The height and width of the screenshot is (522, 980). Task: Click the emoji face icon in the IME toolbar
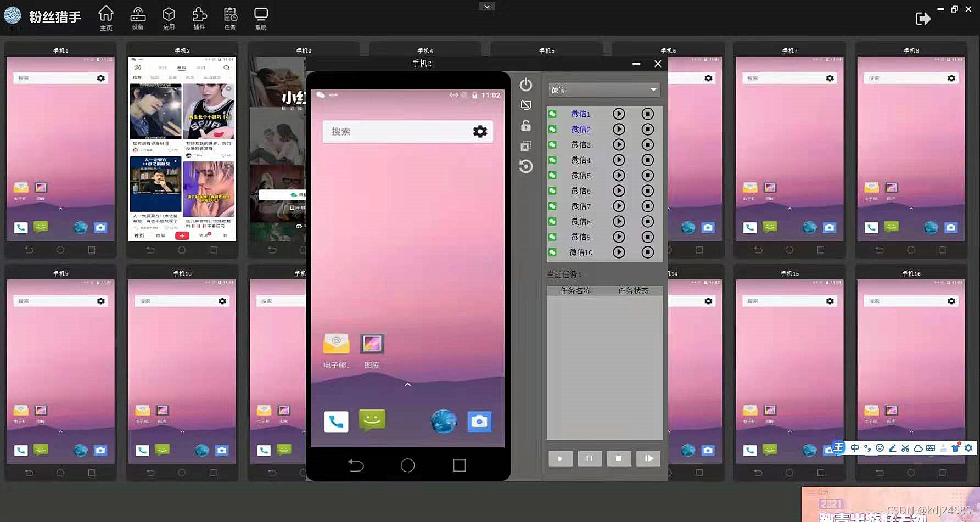[880, 448]
